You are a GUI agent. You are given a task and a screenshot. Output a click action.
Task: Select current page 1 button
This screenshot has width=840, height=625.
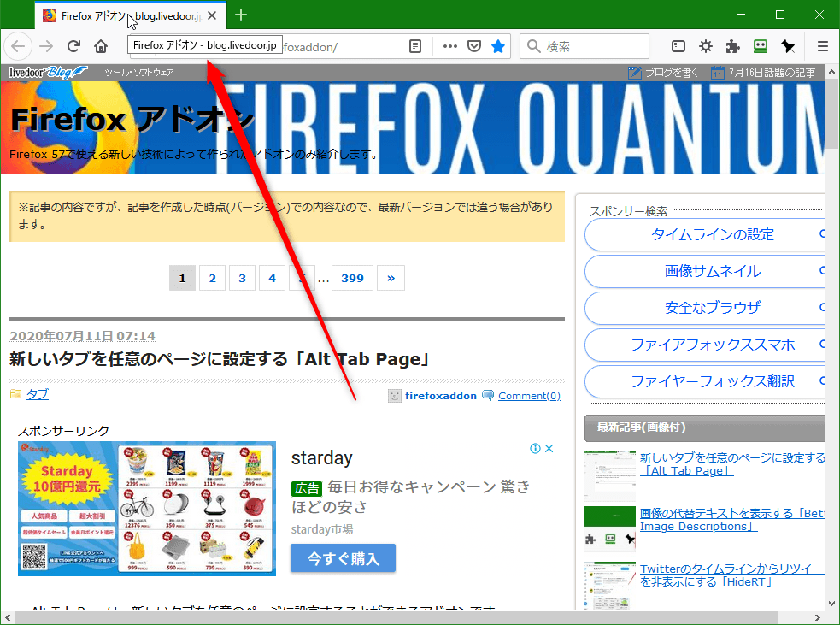pos(182,278)
